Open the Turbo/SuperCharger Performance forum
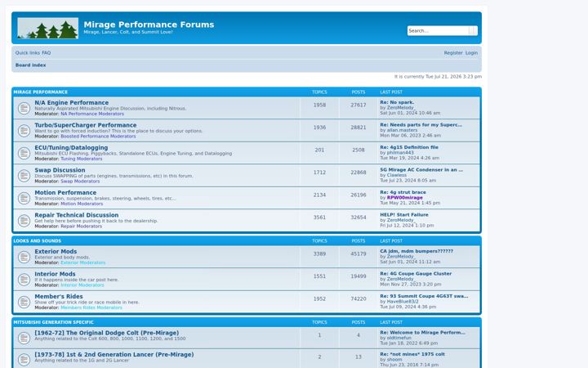The image size is (588, 368). tap(86, 125)
